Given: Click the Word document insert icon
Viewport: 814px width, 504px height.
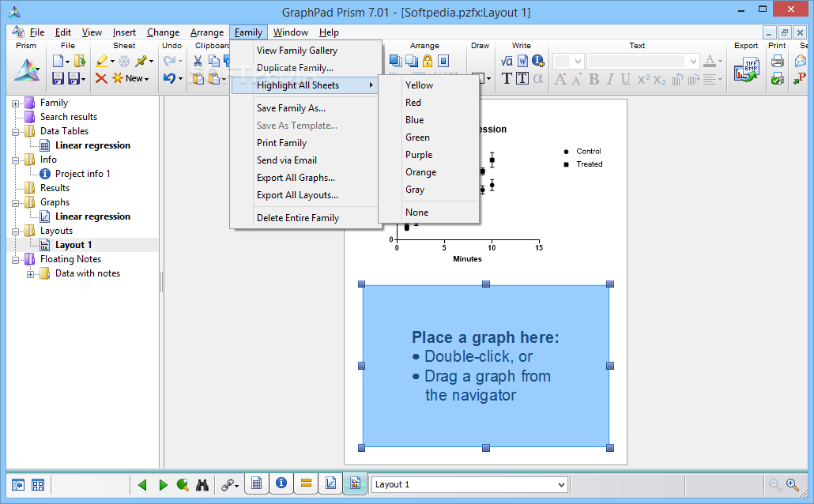Looking at the screenshot, I should pyautogui.click(x=522, y=62).
